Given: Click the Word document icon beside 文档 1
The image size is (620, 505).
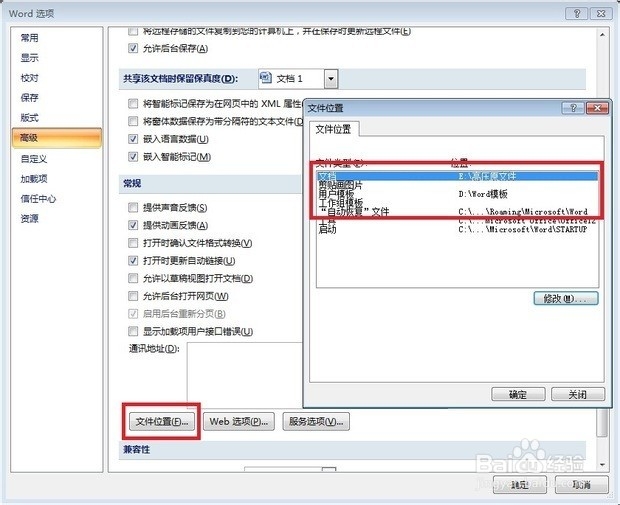Looking at the screenshot, I should (x=266, y=78).
